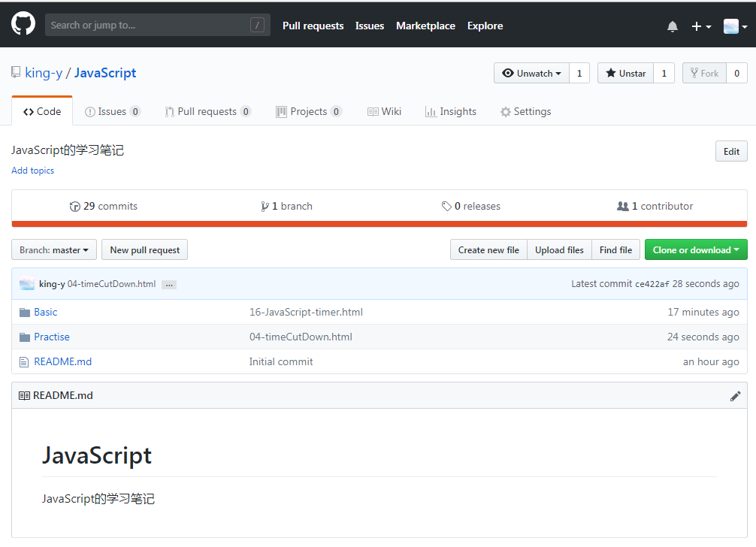View fork count next to Fork

(736, 73)
